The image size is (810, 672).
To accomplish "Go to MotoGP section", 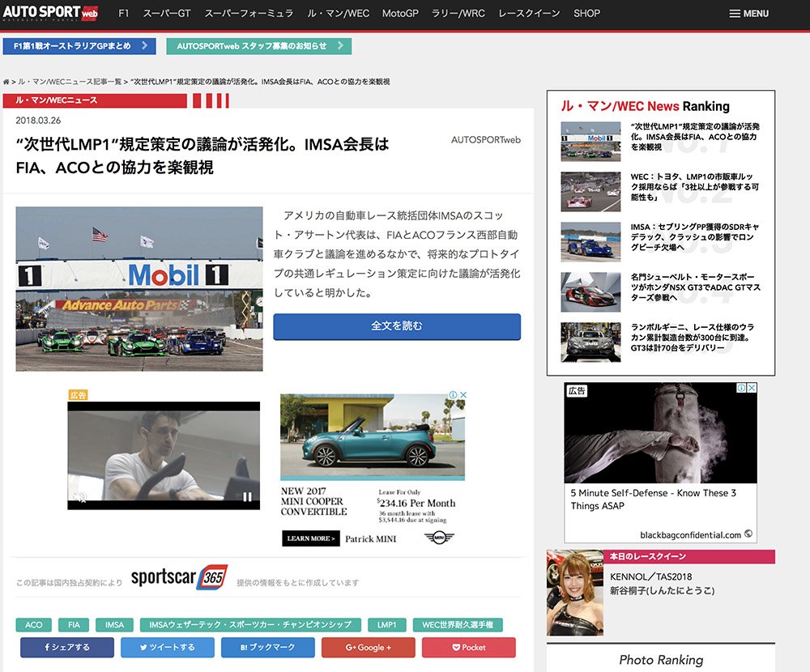I will click(400, 14).
